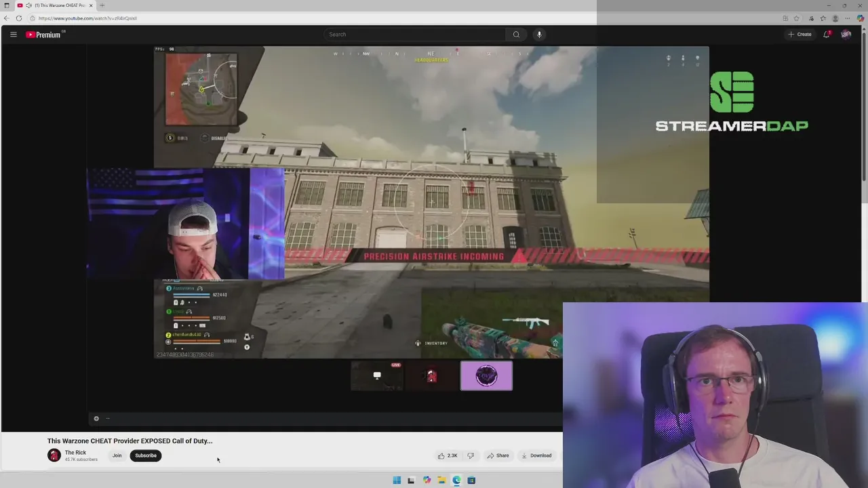Open The Rick channel name link
The width and height of the screenshot is (868, 488).
[x=75, y=453]
